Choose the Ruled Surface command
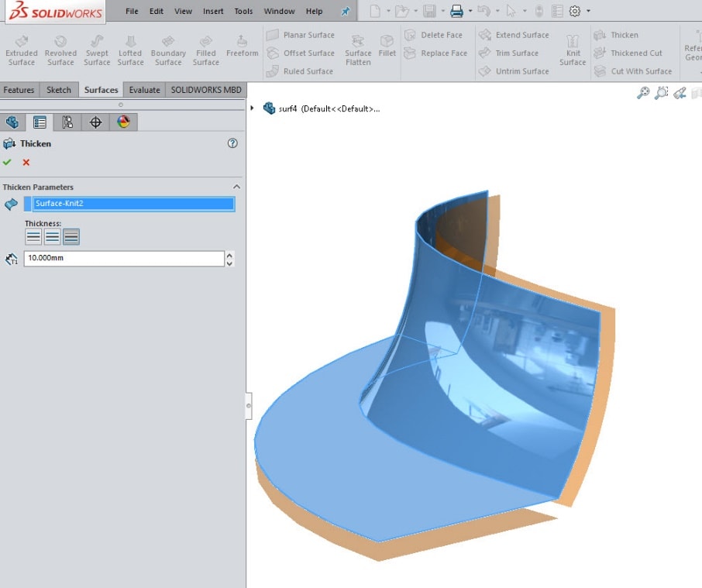702x588 pixels. [x=300, y=71]
